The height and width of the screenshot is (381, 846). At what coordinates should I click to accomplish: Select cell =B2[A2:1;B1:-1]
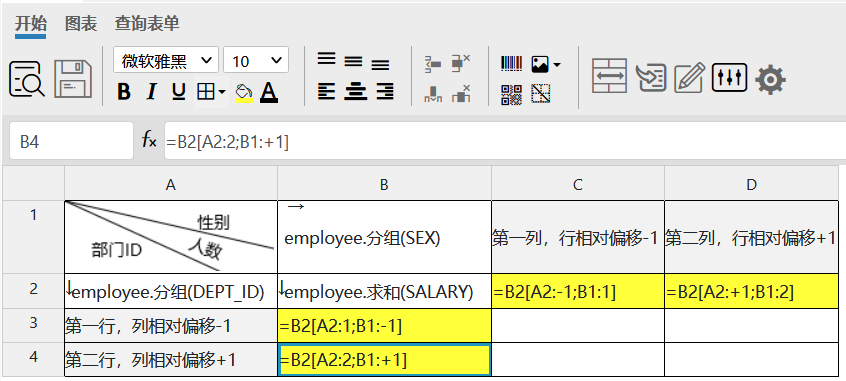pyautogui.click(x=384, y=325)
